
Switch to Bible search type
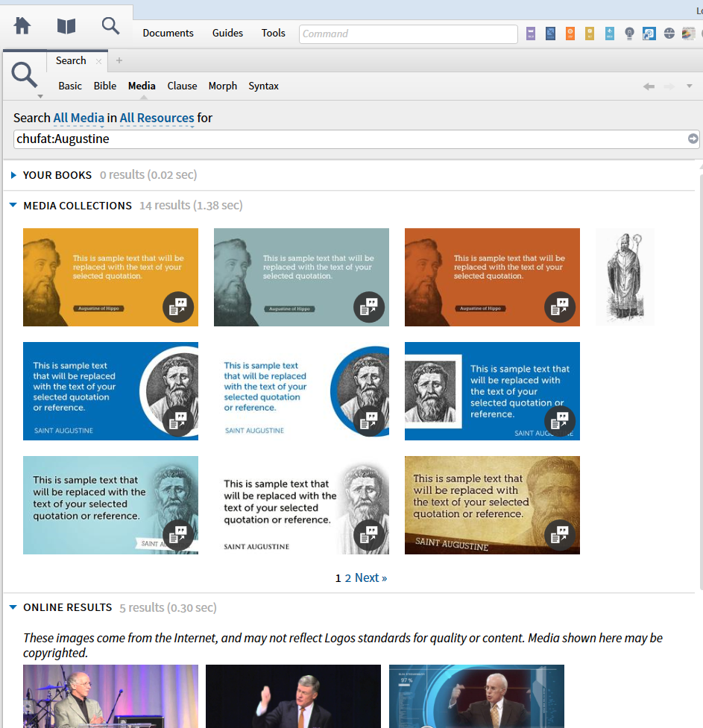(105, 86)
